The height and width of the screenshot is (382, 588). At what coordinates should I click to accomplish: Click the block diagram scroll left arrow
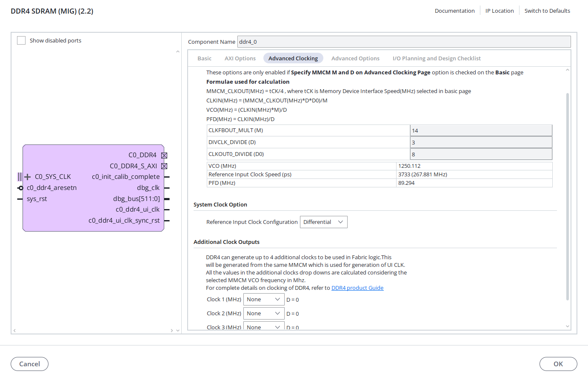14,331
